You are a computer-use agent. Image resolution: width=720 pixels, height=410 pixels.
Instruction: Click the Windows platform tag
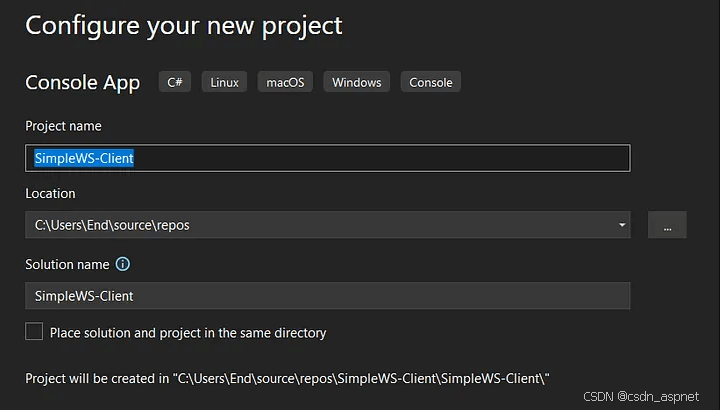click(x=357, y=82)
